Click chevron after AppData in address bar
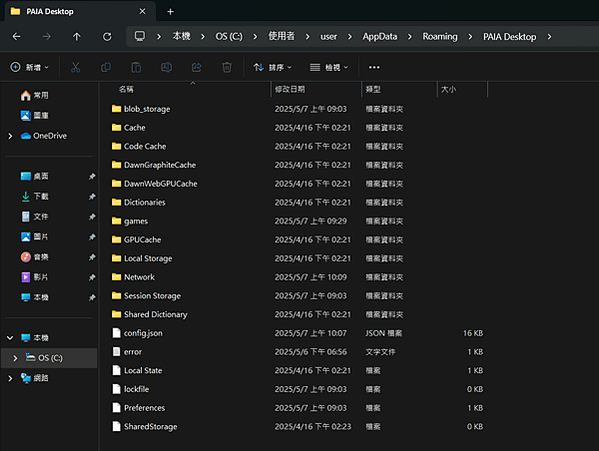The image size is (599, 451). click(410, 37)
